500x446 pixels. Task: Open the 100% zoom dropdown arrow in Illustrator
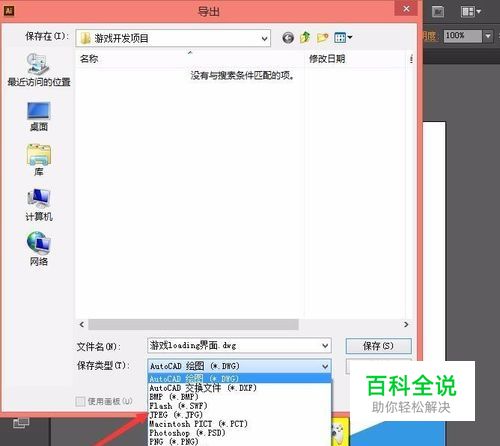(488, 36)
